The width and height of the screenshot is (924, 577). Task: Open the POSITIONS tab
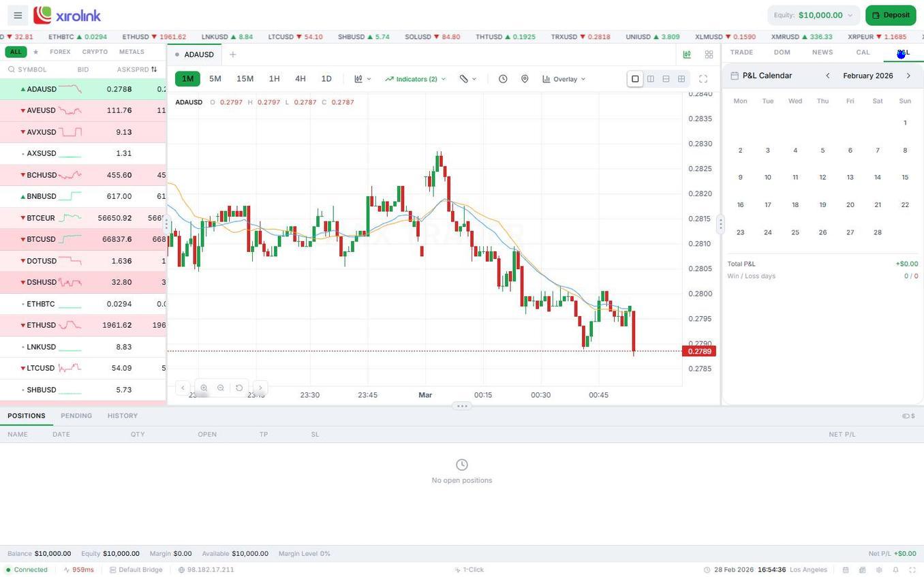(x=27, y=416)
